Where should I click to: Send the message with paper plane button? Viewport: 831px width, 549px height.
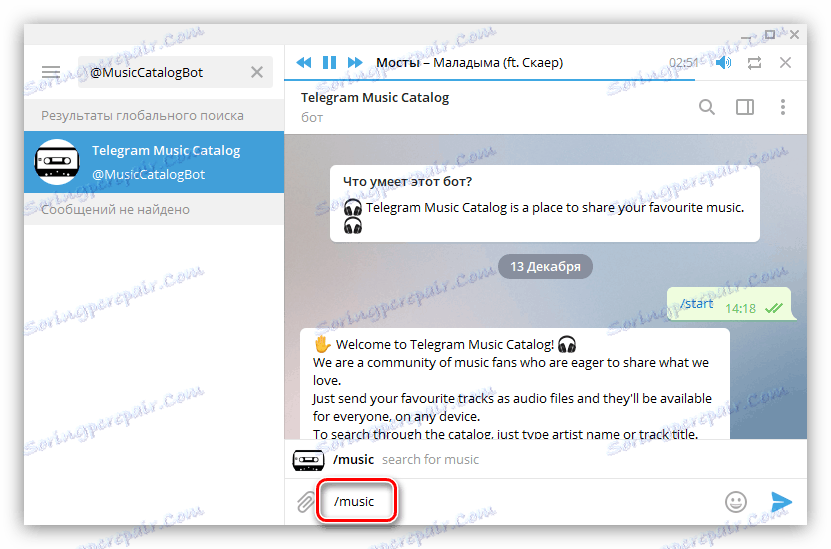(781, 502)
